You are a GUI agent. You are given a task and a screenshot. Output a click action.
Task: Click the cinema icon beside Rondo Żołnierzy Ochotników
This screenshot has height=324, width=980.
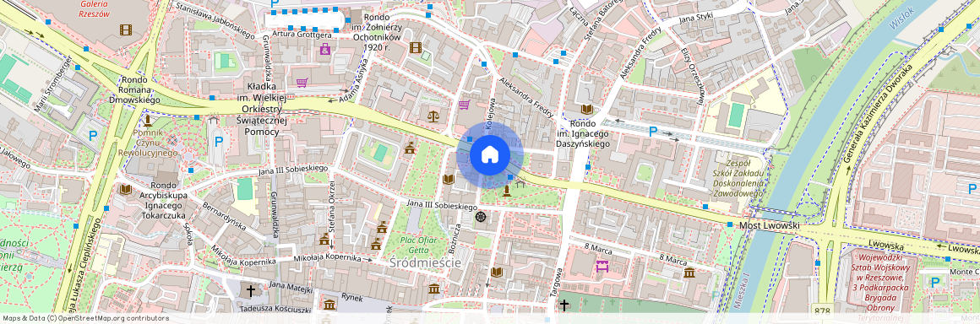click(415, 46)
